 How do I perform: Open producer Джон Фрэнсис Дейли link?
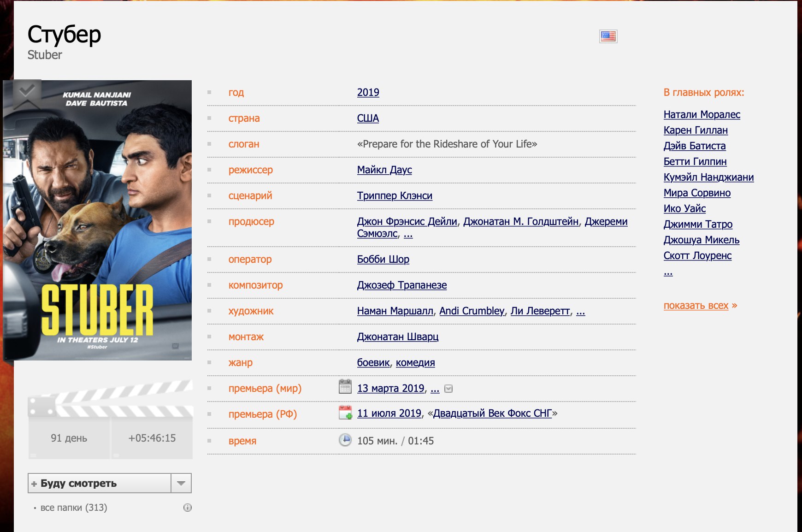pos(407,221)
